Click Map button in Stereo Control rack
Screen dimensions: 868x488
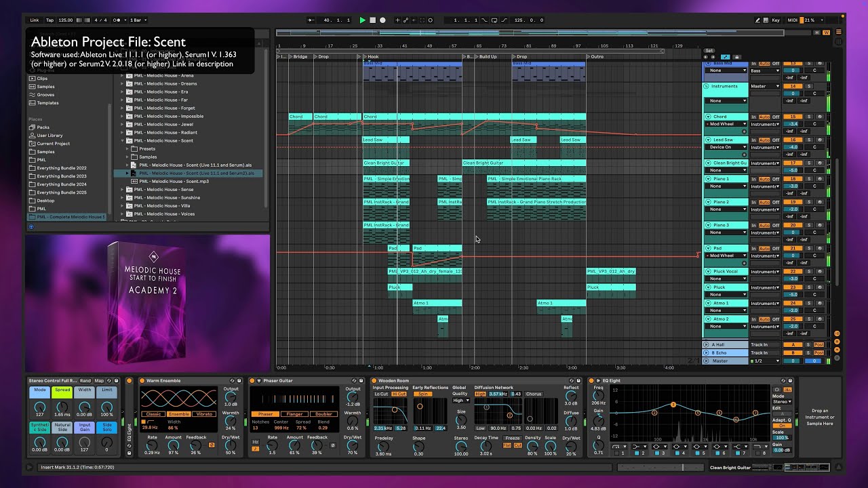pos(99,381)
